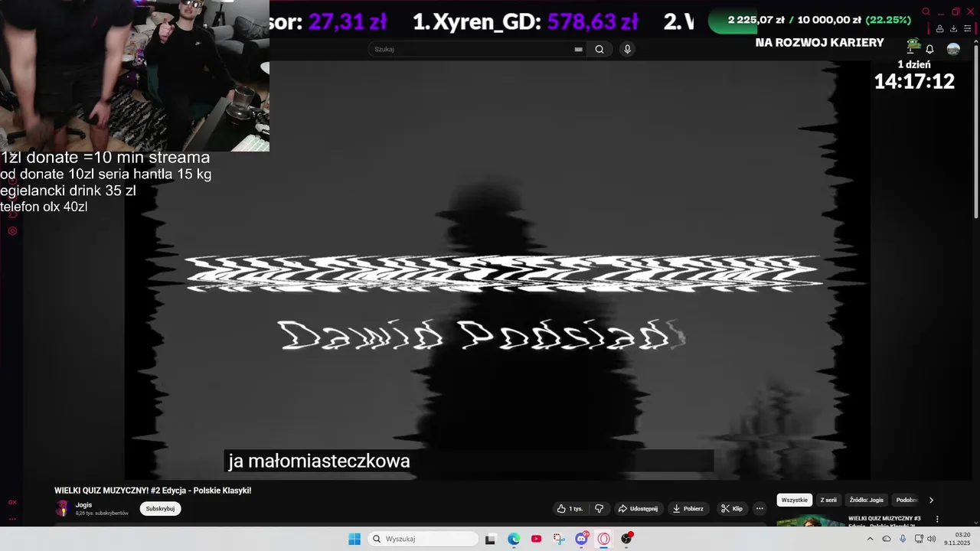
Task: Expand more filter chips with right chevron
Action: click(931, 500)
